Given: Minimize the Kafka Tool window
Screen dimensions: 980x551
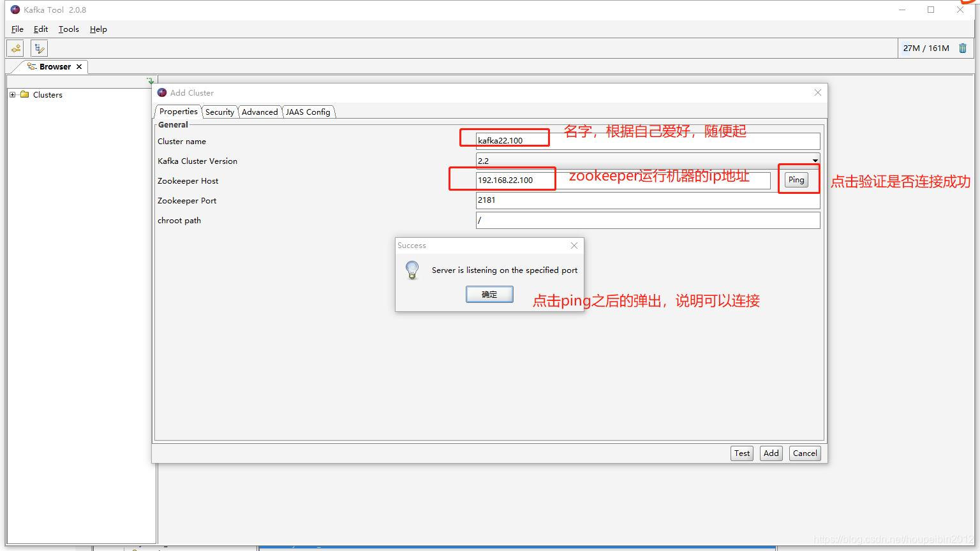Looking at the screenshot, I should [902, 10].
